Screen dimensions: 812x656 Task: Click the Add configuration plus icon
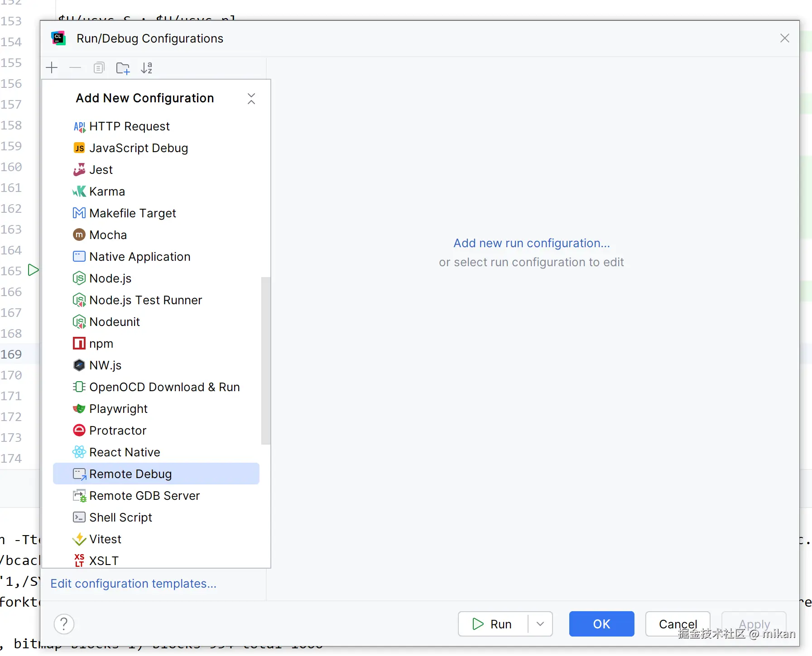(52, 68)
